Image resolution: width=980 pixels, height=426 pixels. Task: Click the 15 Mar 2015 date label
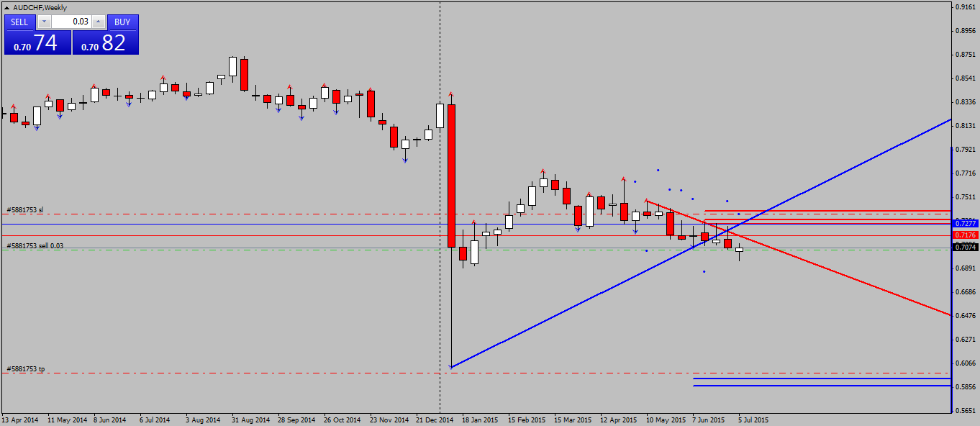(573, 420)
